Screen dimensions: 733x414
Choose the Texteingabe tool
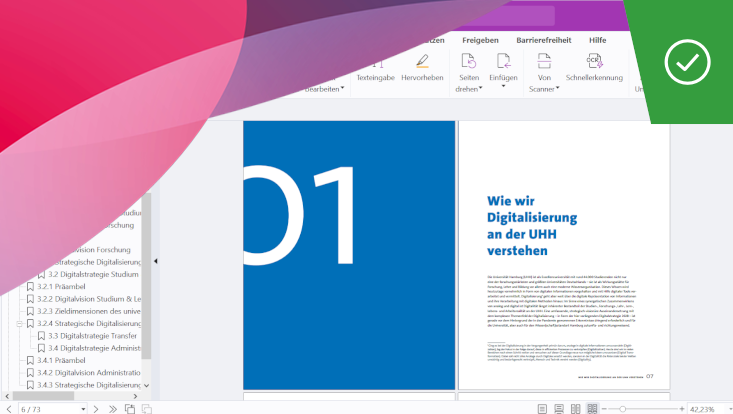click(x=375, y=70)
